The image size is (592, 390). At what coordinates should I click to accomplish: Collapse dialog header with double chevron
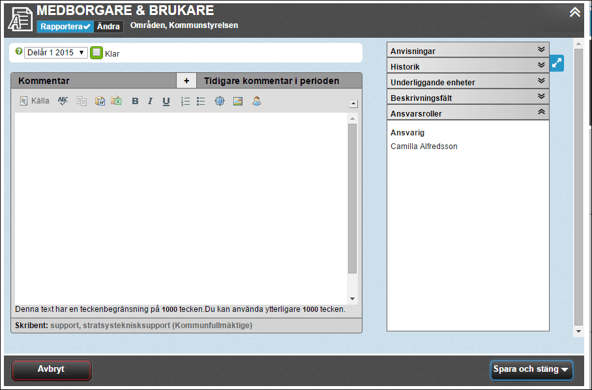point(575,12)
